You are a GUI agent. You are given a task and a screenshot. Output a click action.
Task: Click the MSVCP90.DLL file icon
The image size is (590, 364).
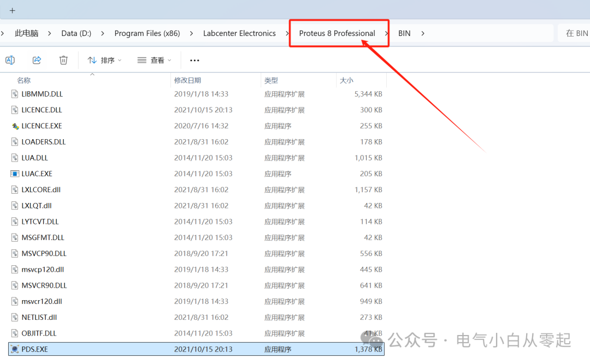pyautogui.click(x=15, y=253)
